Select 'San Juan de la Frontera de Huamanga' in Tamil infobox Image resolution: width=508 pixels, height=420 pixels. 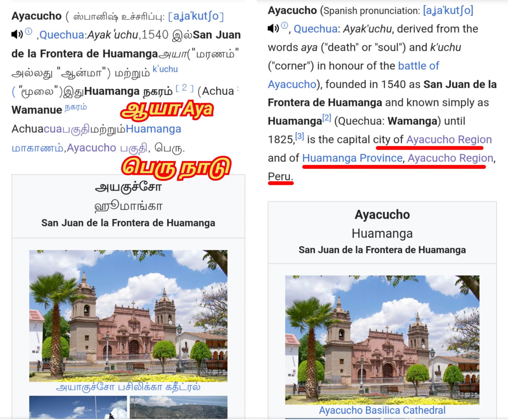[128, 223]
